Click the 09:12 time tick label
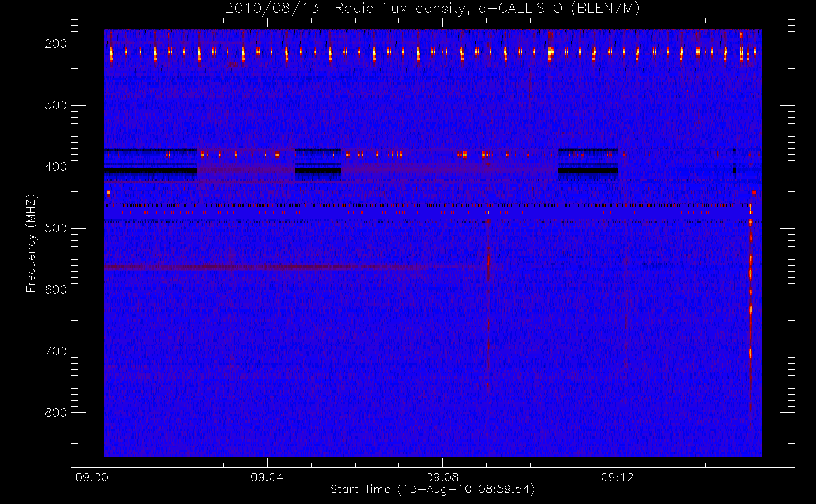The width and height of the screenshot is (816, 504). tap(617, 477)
